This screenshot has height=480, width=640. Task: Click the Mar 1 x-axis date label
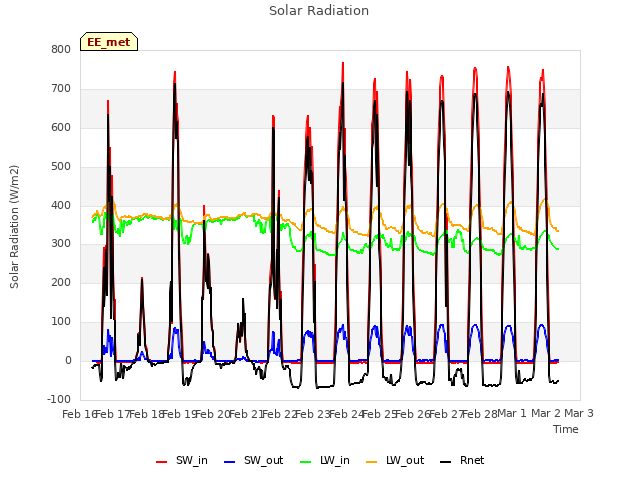point(512,413)
